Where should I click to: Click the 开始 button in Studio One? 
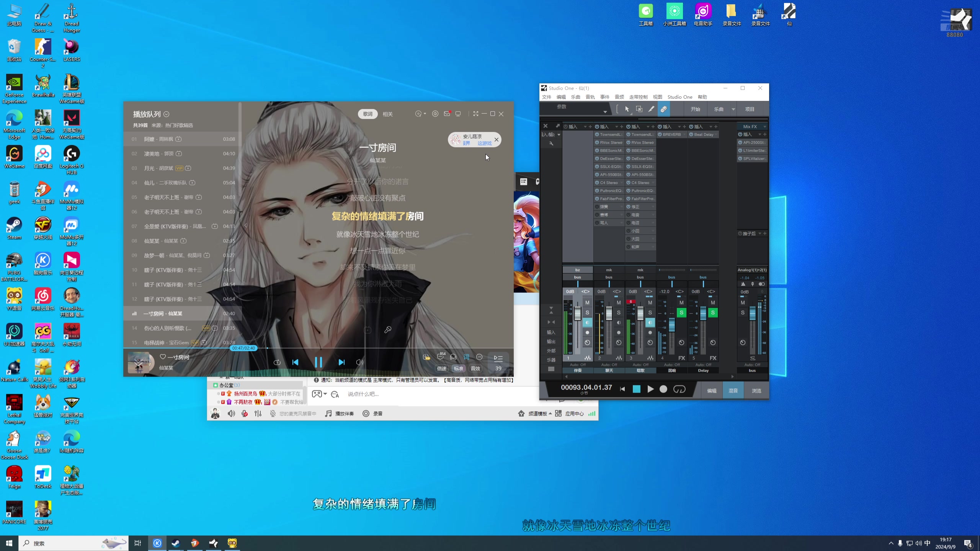[x=695, y=109]
